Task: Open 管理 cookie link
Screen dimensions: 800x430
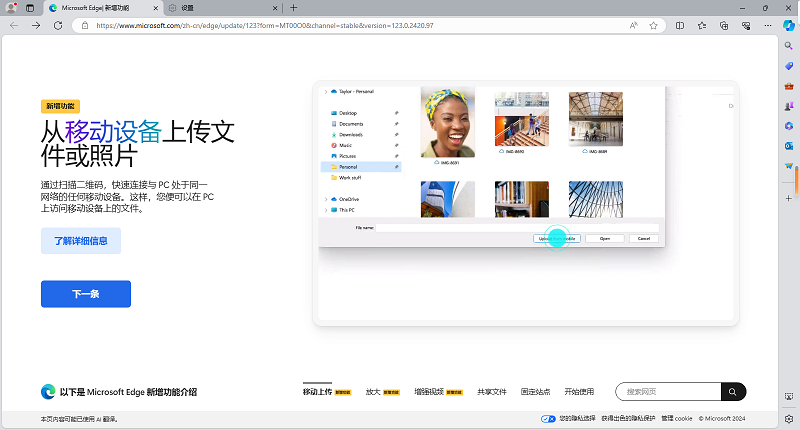Action: pos(677,419)
